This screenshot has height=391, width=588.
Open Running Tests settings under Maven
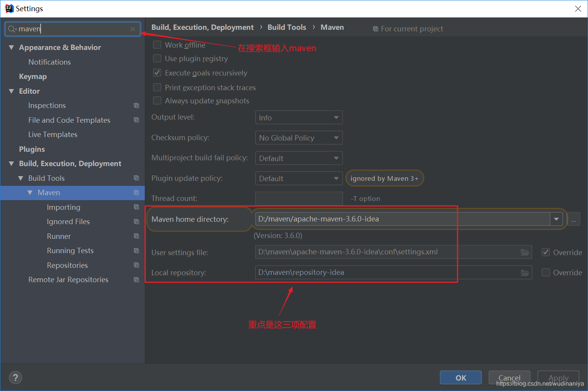70,251
